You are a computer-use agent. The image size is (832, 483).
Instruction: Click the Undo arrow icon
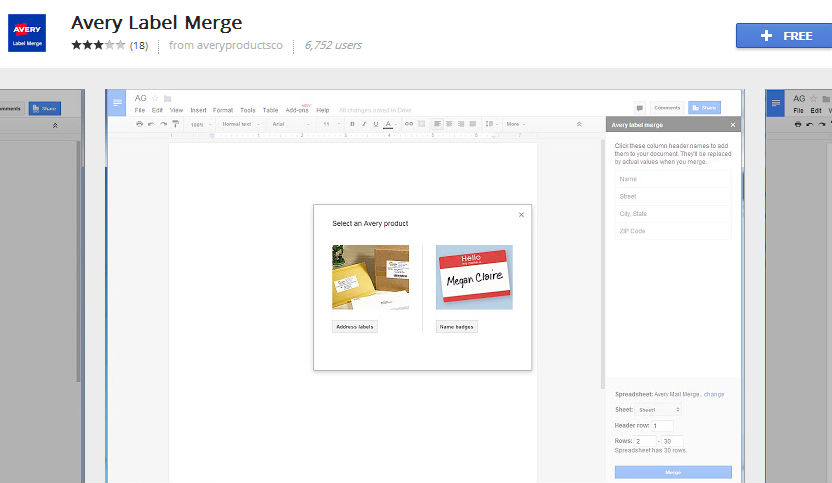(x=151, y=124)
